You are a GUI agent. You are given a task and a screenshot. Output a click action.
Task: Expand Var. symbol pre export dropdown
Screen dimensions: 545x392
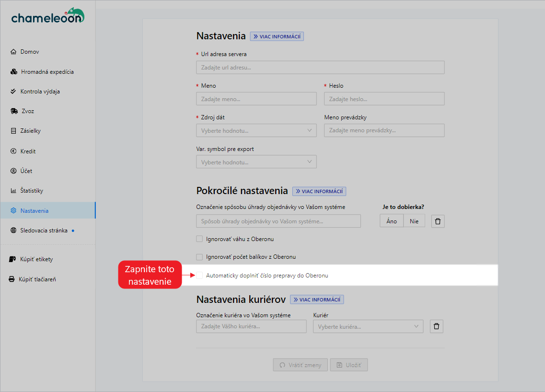click(256, 162)
